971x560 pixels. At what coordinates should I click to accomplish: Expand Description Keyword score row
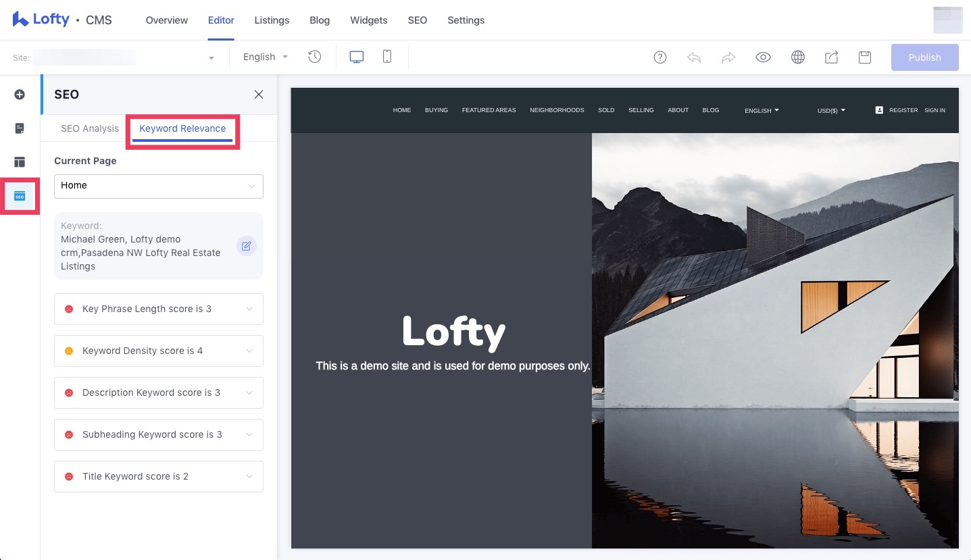159,392
